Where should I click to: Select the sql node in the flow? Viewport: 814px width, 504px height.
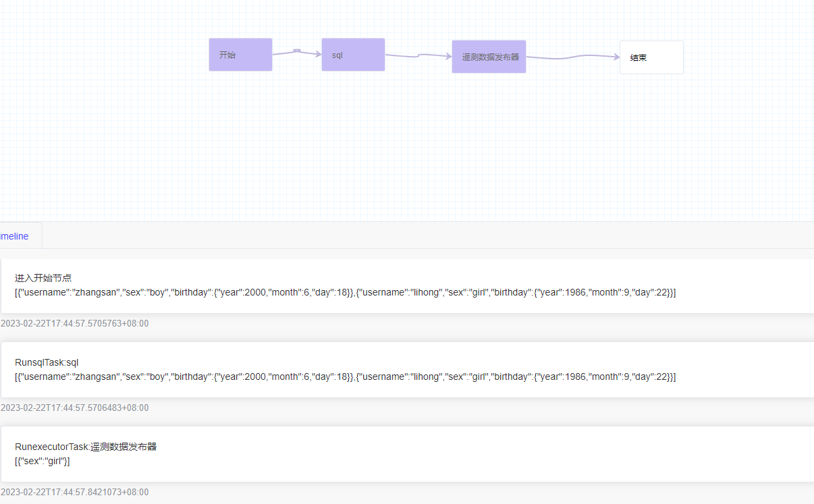[353, 55]
